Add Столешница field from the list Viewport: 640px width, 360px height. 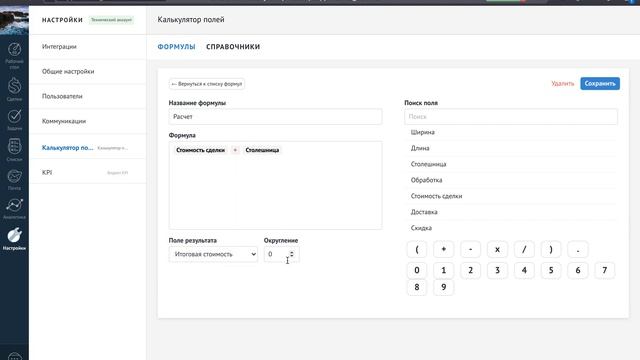tap(511, 164)
